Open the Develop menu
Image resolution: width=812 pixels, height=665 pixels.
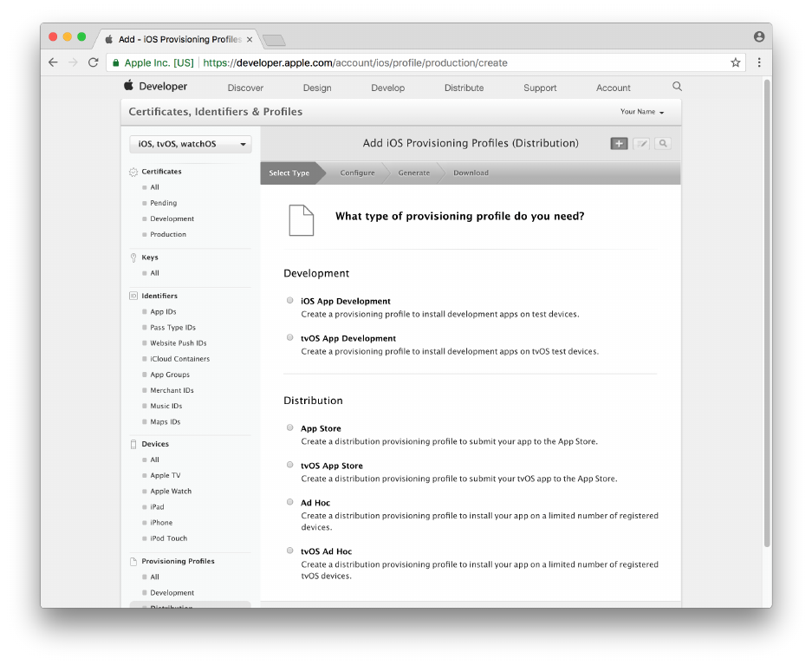tap(388, 88)
